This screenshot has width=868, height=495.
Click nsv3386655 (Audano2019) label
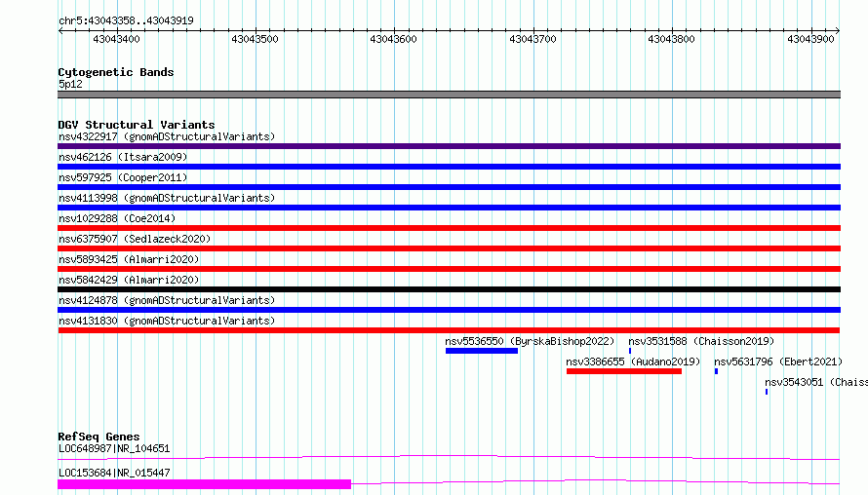pos(633,362)
